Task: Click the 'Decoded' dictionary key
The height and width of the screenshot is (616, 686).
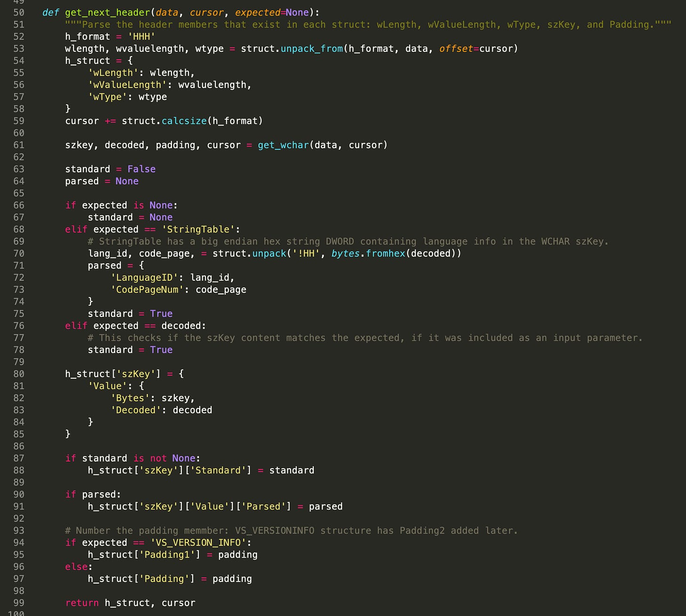Action: coord(136,410)
